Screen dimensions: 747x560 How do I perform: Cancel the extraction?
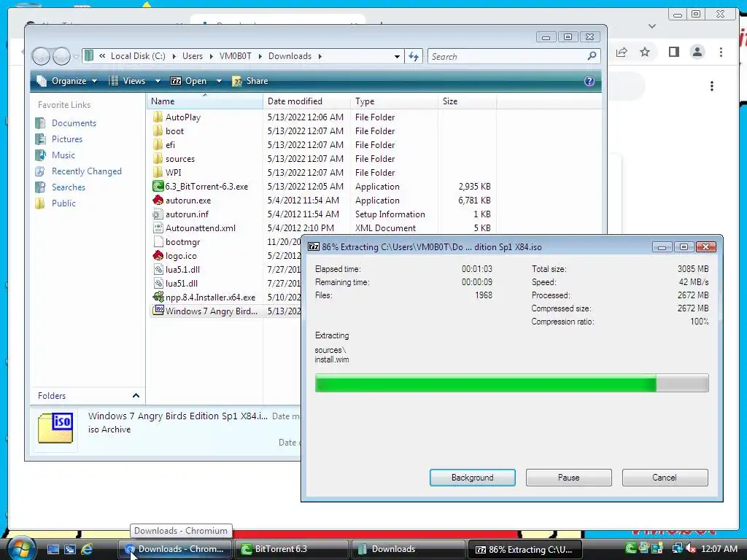[x=665, y=478]
